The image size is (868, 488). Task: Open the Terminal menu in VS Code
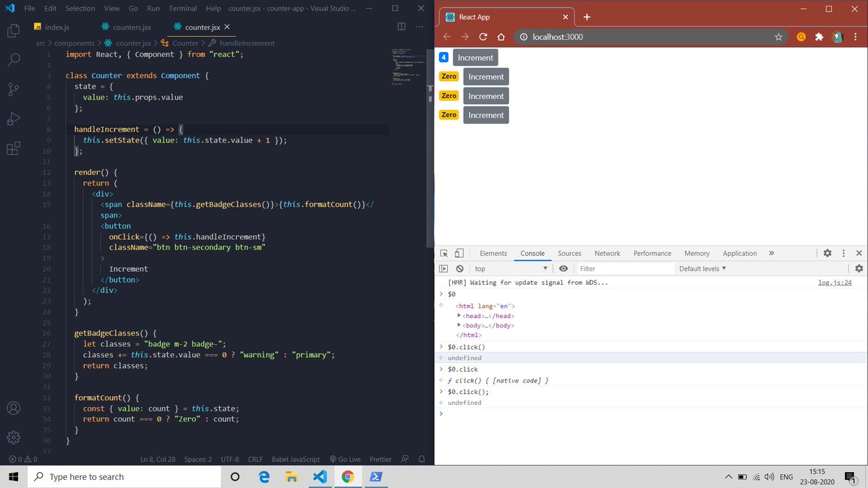tap(183, 8)
